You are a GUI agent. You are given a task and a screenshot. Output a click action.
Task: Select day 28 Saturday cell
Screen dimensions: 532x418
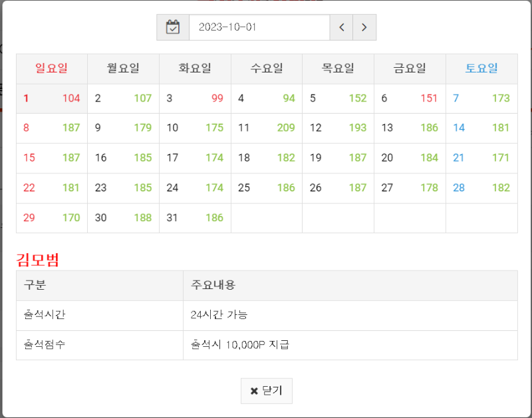481,187
